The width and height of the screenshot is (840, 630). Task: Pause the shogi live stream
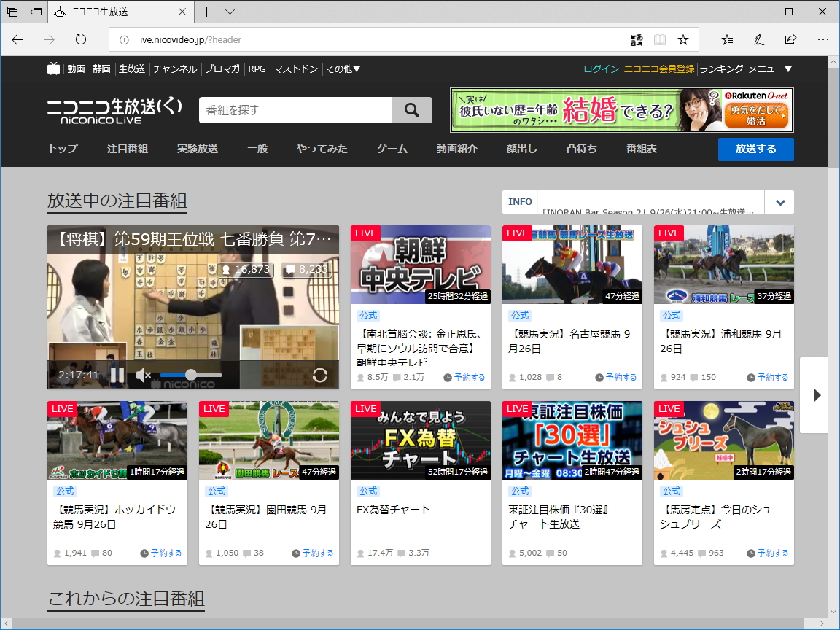click(117, 376)
